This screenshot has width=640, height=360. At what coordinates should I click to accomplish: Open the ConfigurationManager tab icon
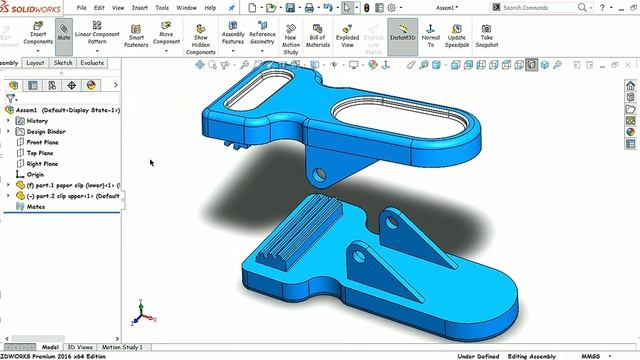(52, 85)
